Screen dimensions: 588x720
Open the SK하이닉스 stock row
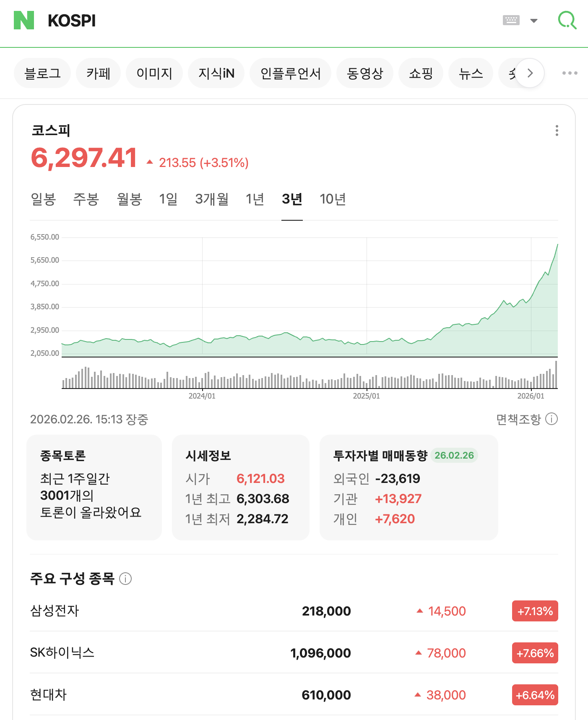[294, 653]
